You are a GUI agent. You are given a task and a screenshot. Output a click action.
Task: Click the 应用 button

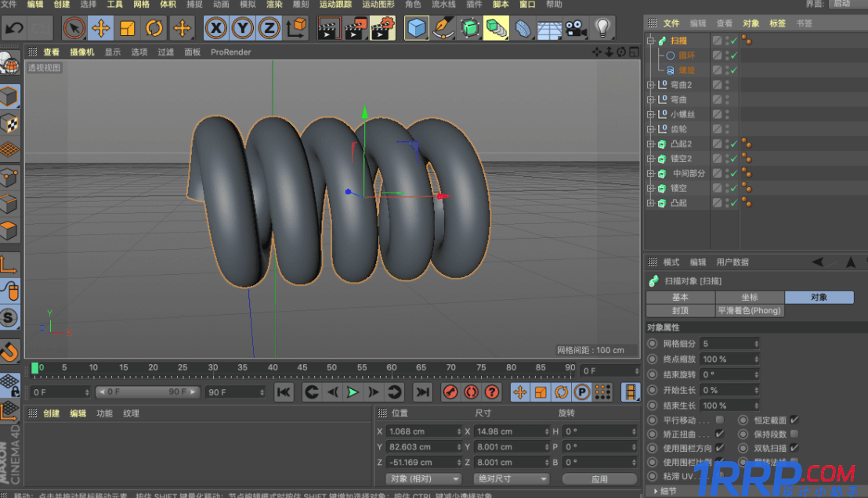600,478
